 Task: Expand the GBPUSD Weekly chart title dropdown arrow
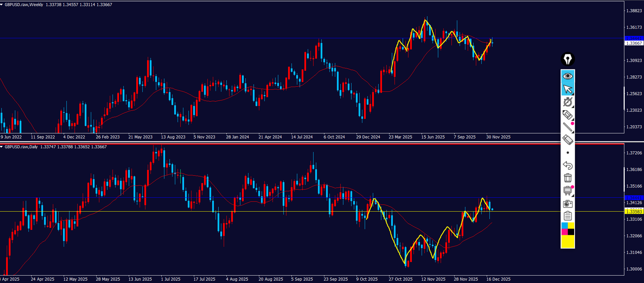2,5
